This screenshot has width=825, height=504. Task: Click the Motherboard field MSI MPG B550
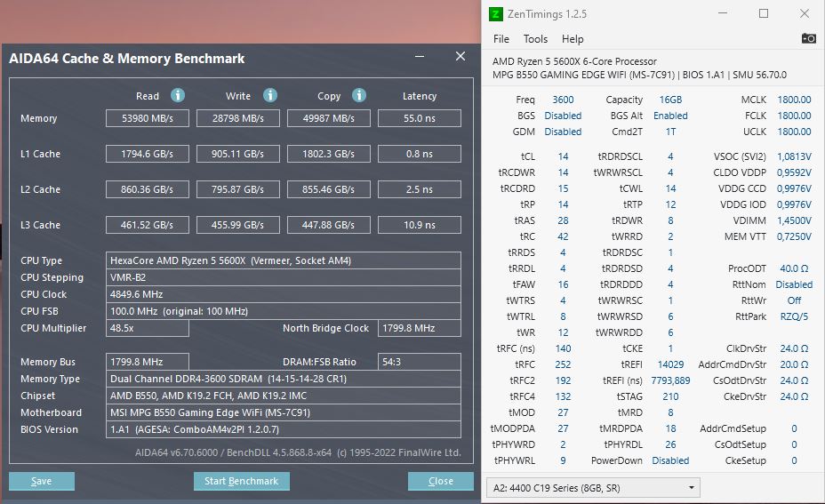click(x=283, y=412)
